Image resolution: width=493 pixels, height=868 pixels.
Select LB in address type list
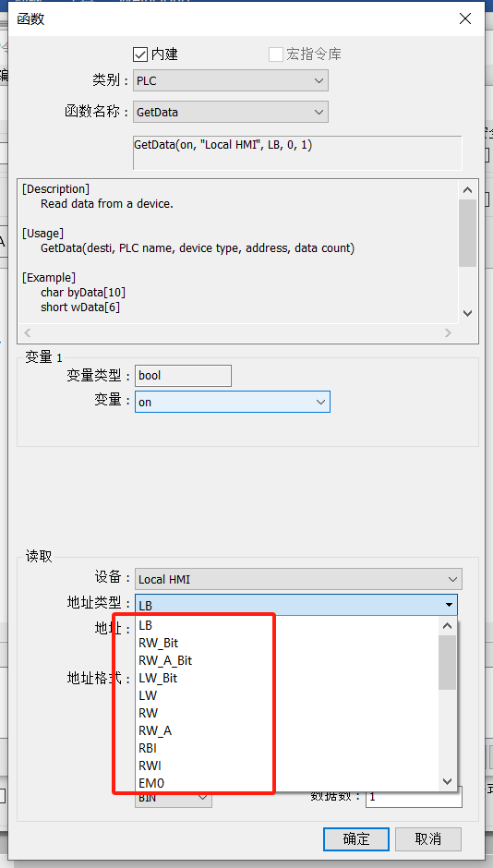tap(146, 625)
